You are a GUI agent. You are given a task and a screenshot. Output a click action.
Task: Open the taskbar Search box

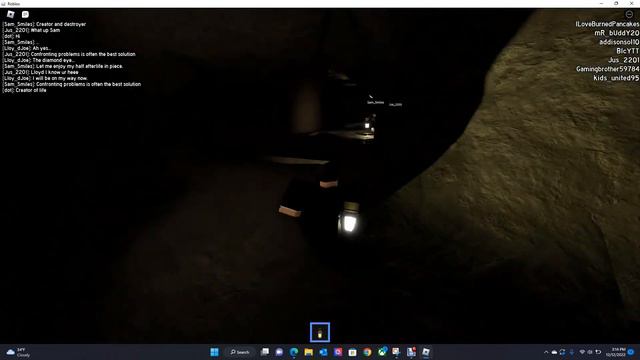240,352
